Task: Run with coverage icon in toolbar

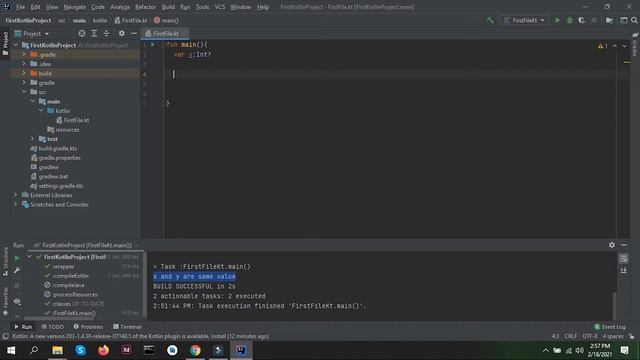Action: click(582, 20)
